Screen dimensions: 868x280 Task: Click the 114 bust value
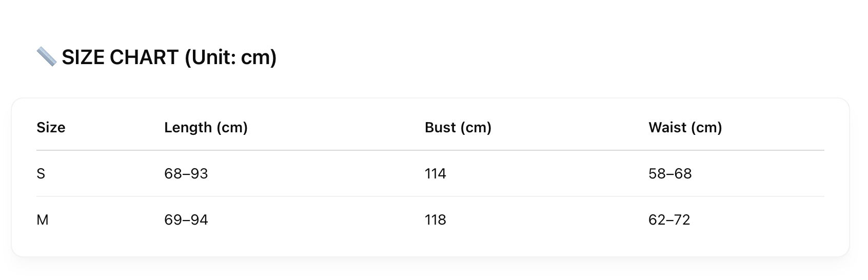click(436, 174)
